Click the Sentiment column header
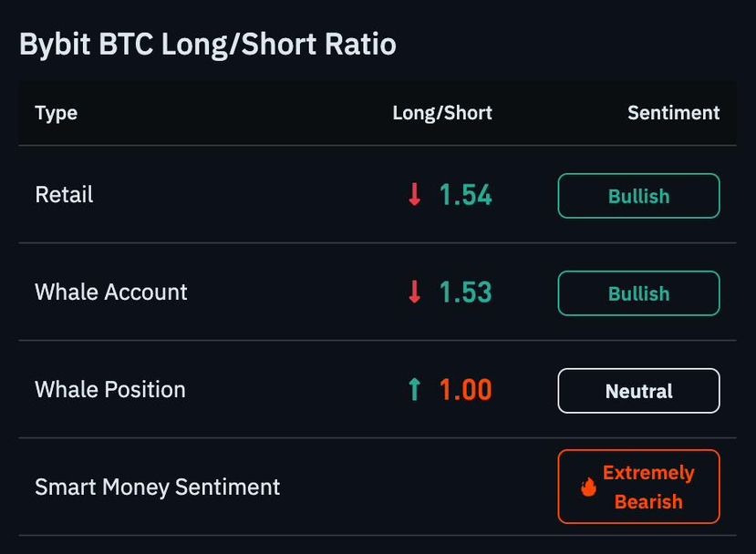 674,113
